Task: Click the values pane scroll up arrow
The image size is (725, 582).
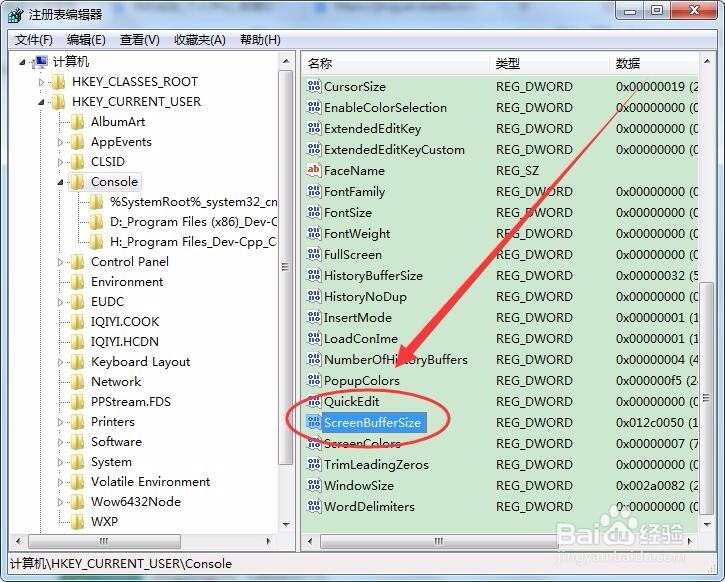Action: coord(707,61)
